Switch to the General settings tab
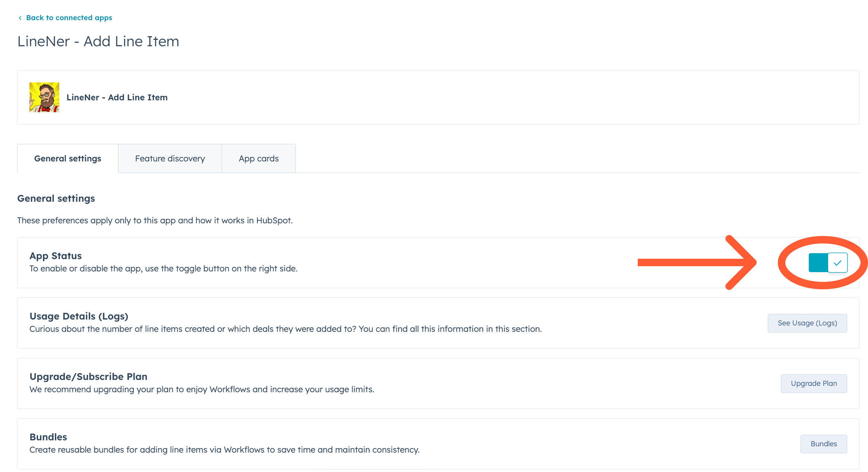Viewport: 868px width, 472px height. 68,158
